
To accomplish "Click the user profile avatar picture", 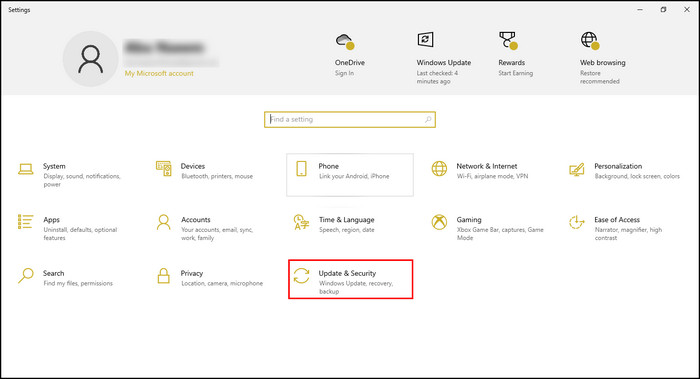I will (91, 59).
